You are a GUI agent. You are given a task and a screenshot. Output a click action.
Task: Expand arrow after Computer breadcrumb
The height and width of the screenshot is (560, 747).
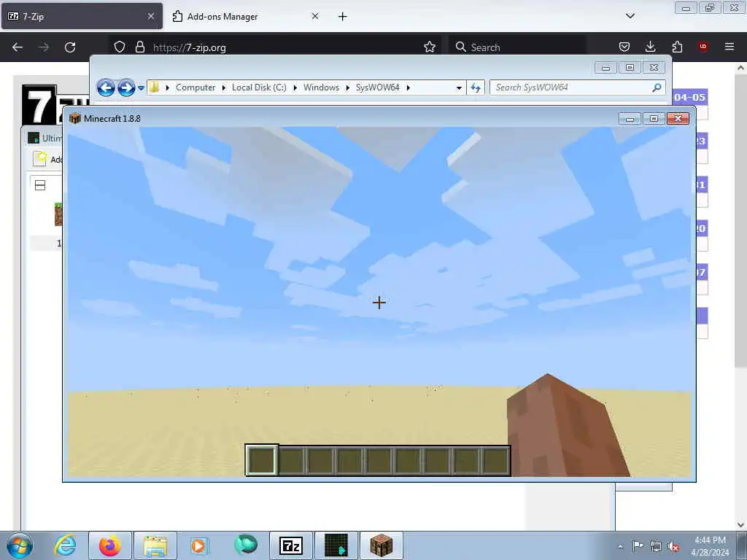(224, 87)
